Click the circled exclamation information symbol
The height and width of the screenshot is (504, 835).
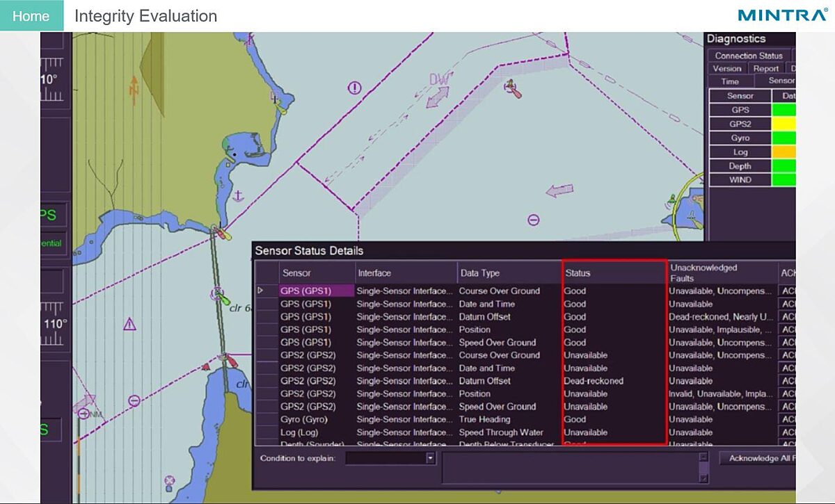click(x=355, y=88)
